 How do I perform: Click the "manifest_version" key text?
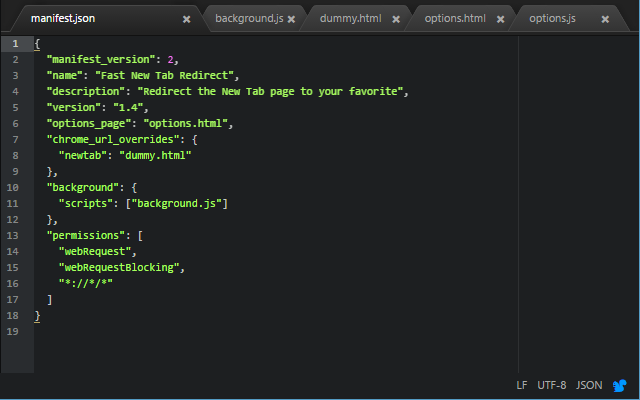(101, 60)
